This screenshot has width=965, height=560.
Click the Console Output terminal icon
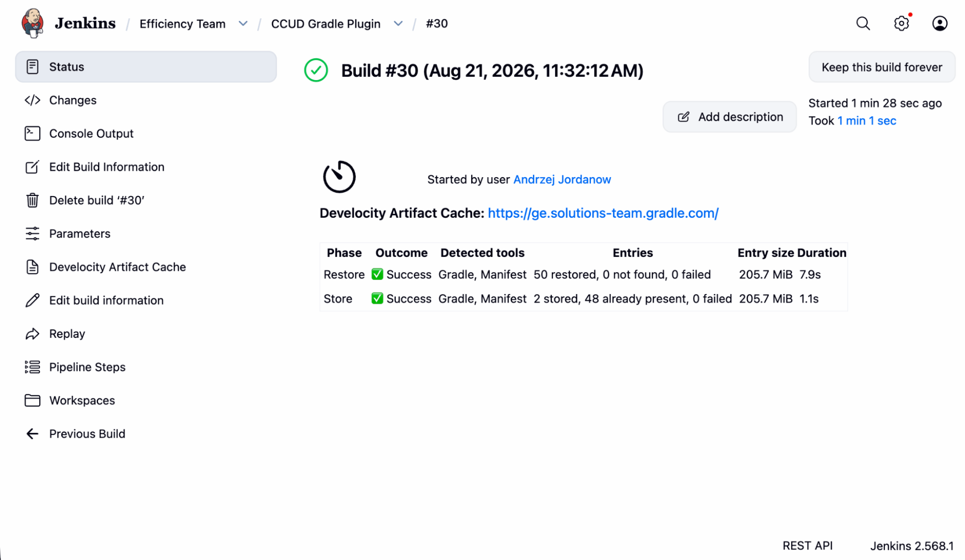coord(32,133)
